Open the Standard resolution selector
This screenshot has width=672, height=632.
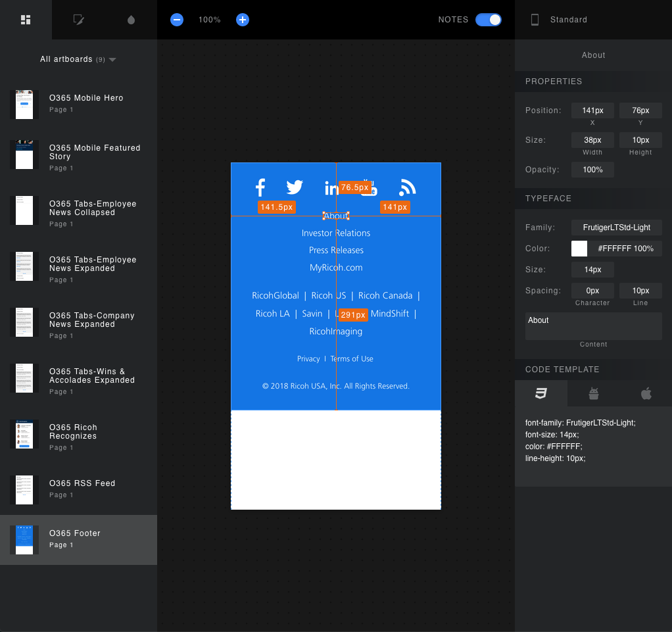point(568,20)
